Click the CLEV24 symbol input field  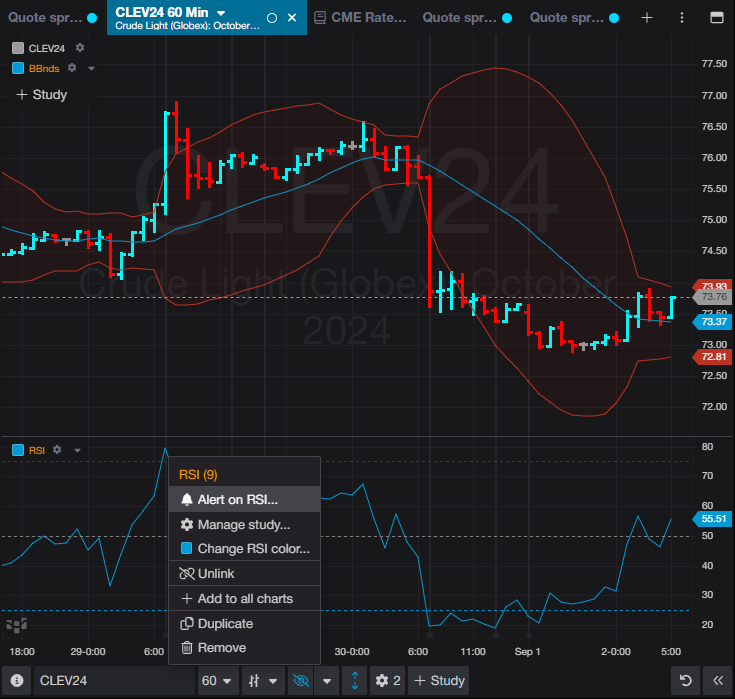pos(112,681)
